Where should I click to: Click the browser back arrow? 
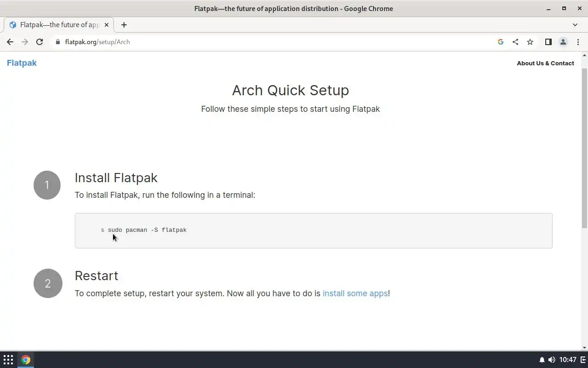click(10, 42)
